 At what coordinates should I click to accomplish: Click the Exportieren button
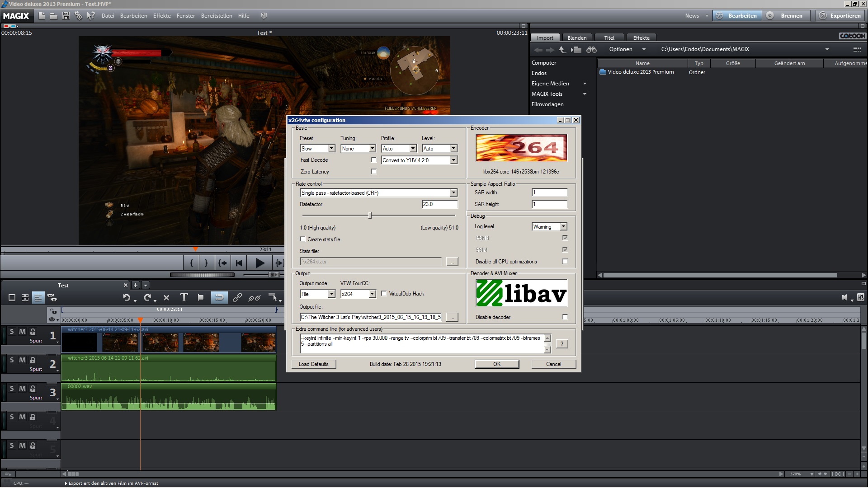[841, 16]
